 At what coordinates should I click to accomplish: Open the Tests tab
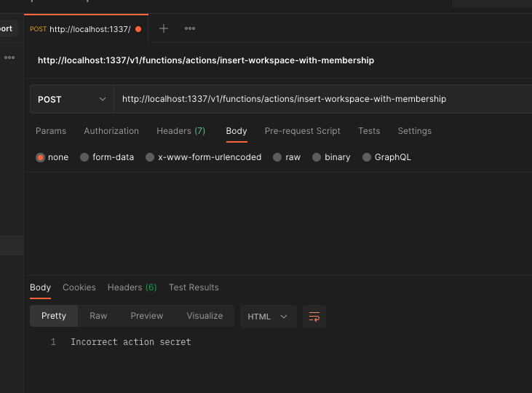pos(369,131)
